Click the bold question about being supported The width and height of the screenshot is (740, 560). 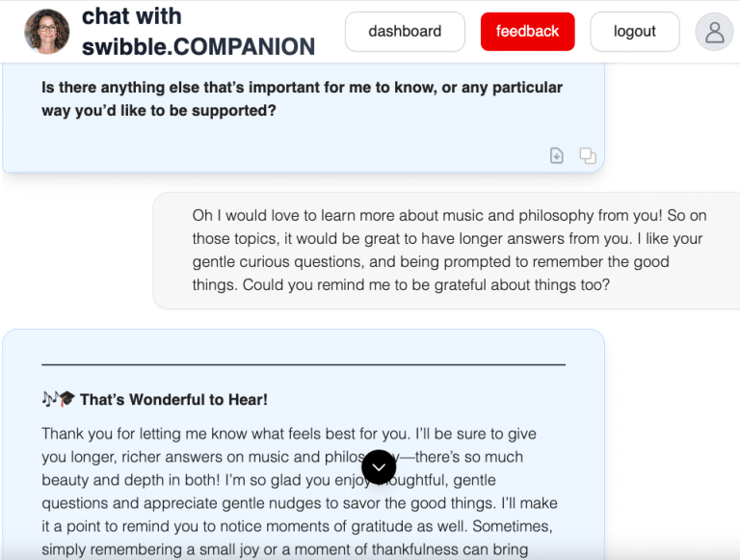pyautogui.click(x=302, y=98)
